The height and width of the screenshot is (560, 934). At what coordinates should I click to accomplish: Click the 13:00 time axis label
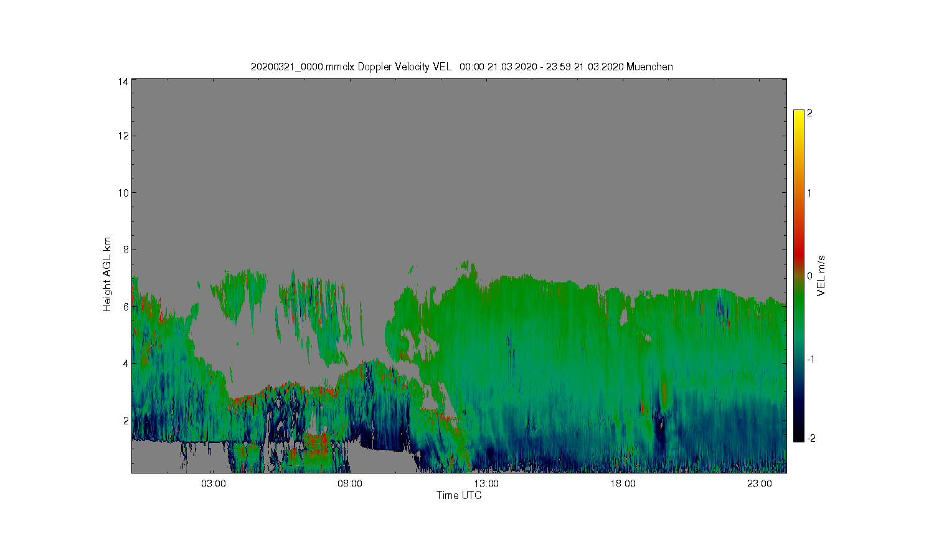[x=486, y=484]
